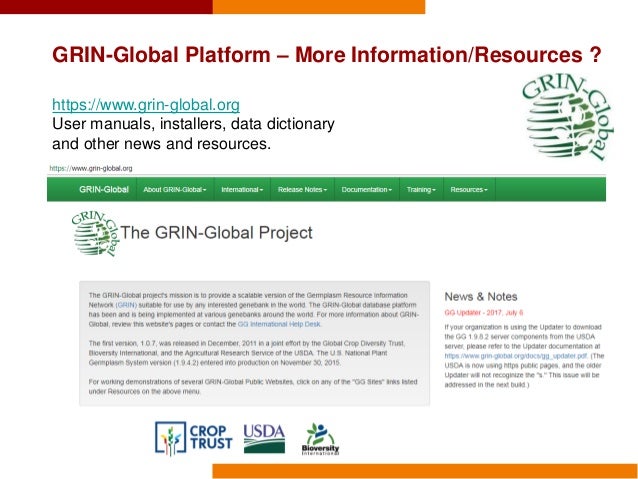Click the small GRIN-Global project logo
This screenshot has height=479, width=638.
click(95, 234)
